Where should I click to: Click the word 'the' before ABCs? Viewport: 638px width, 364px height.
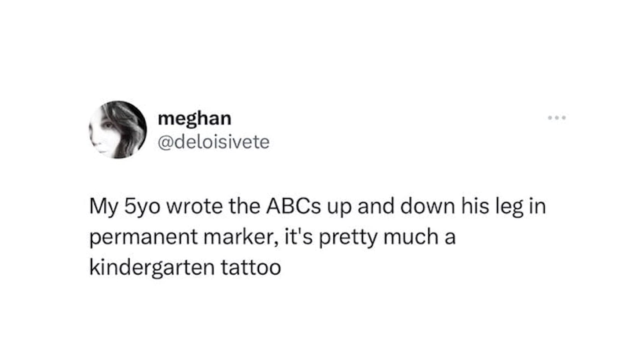[x=244, y=206]
